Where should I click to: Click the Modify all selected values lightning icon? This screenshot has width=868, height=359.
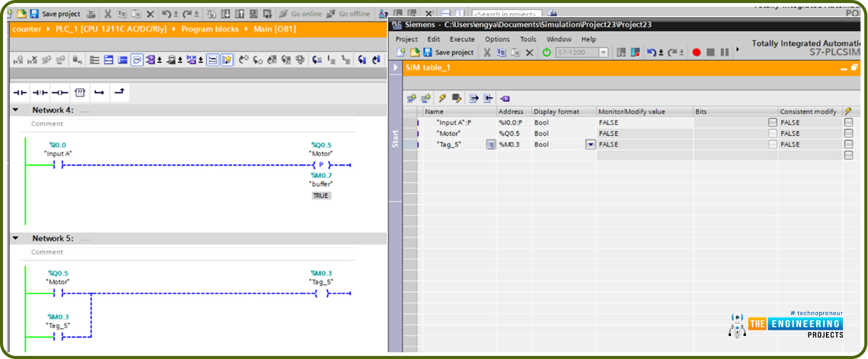point(441,98)
